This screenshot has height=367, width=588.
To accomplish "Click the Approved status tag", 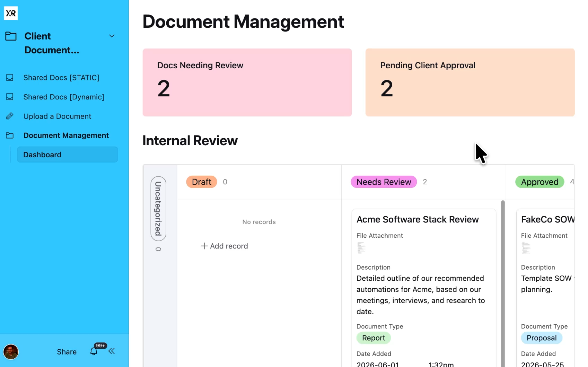I will coord(539,182).
